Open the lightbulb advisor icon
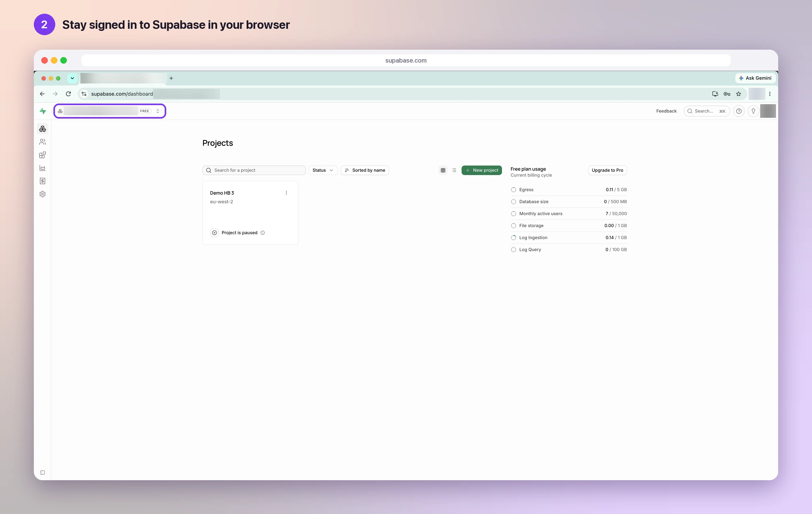This screenshot has height=514, width=812. (x=753, y=111)
